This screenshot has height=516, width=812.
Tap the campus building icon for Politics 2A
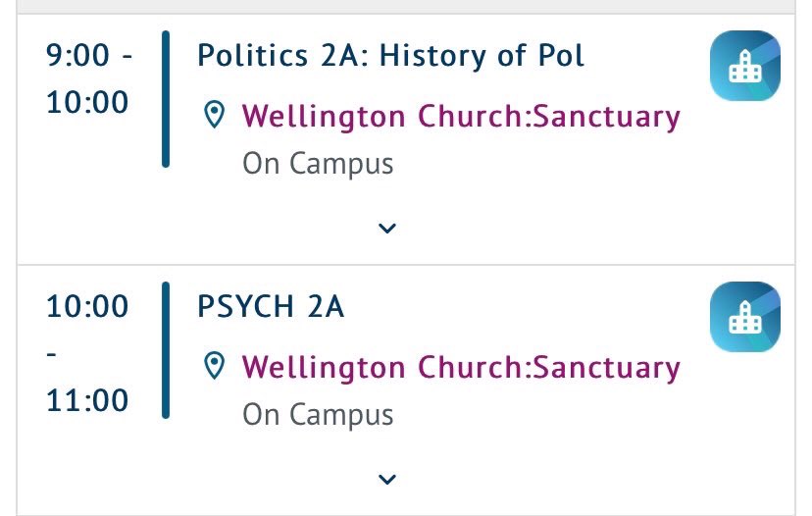pyautogui.click(x=744, y=66)
